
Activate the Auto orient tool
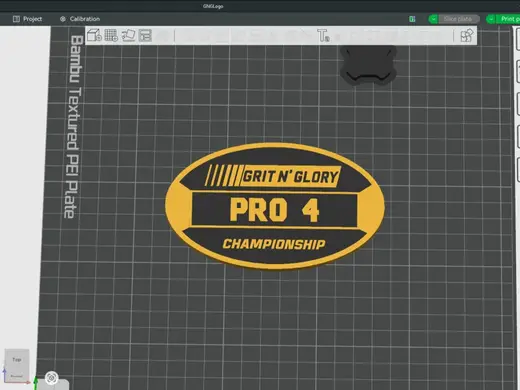tap(128, 35)
